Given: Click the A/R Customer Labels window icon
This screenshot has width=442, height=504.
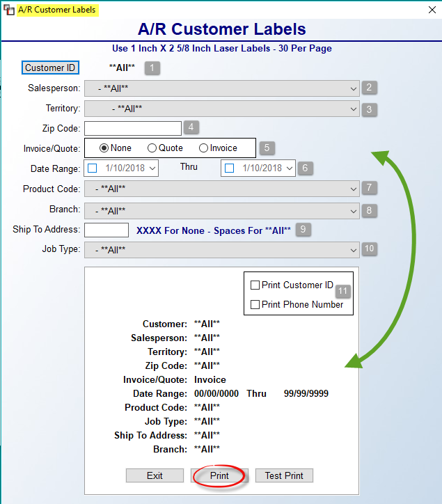Looking at the screenshot, I should [8, 10].
